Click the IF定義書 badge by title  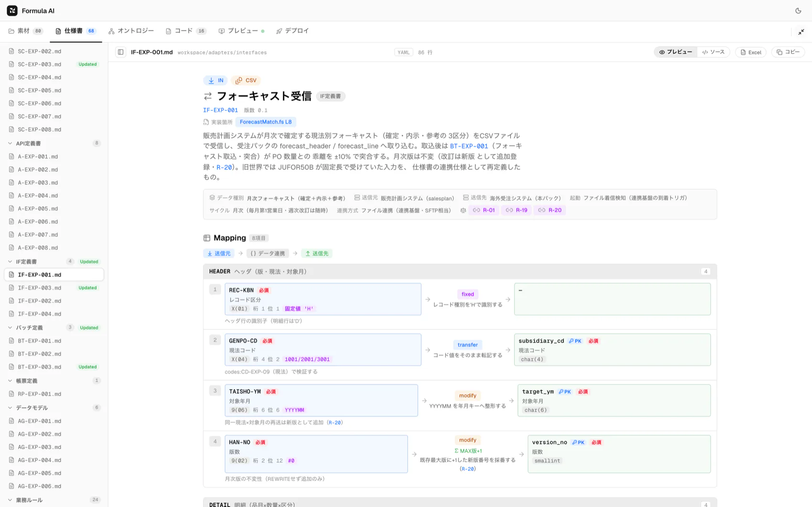(x=331, y=96)
